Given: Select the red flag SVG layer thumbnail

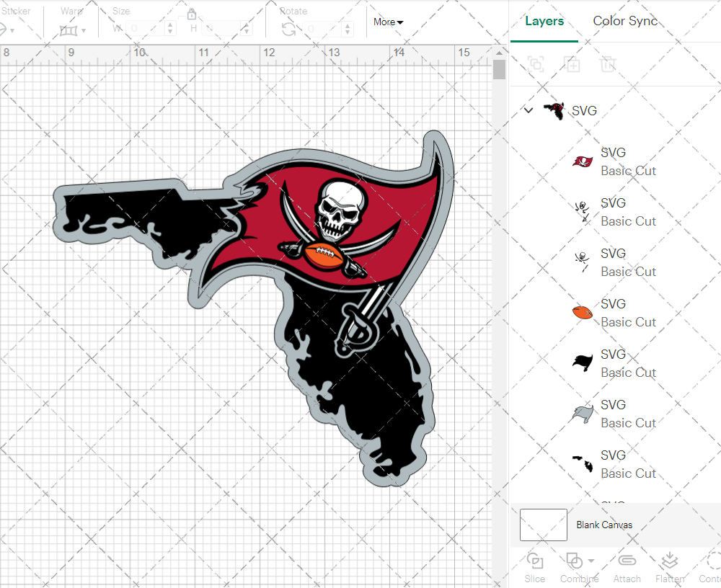Looking at the screenshot, I should tap(582, 162).
